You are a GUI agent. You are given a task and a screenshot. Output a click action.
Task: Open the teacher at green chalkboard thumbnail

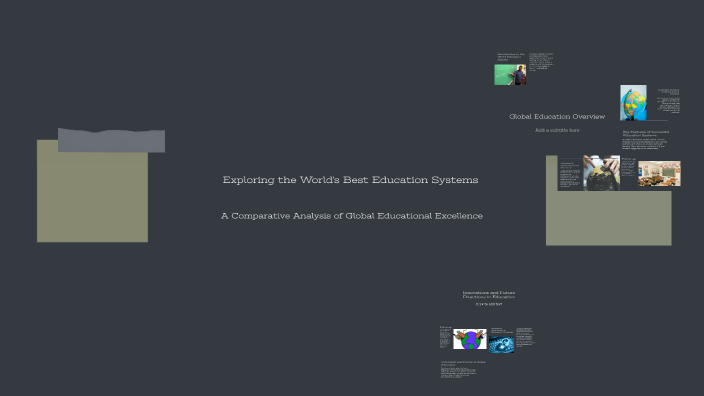[x=510, y=75]
